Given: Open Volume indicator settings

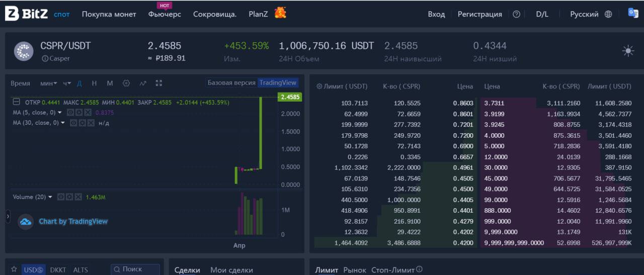Looking at the screenshot, I should point(69,197).
